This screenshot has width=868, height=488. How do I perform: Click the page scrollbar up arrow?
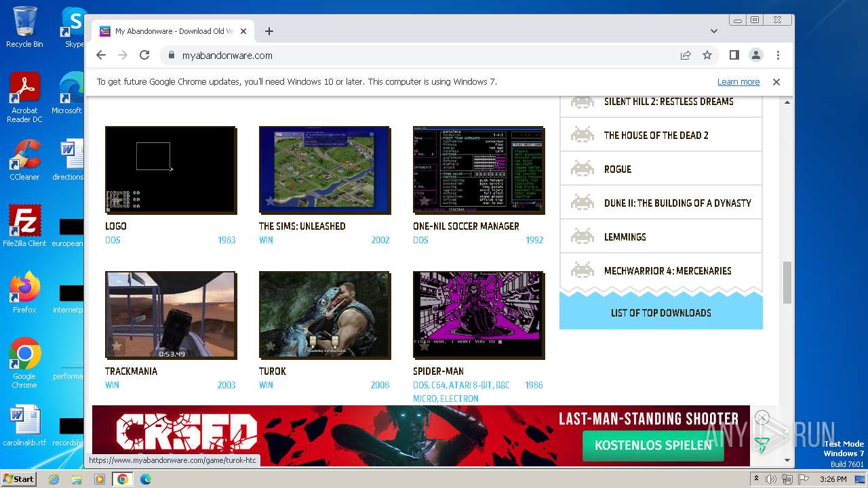[787, 102]
